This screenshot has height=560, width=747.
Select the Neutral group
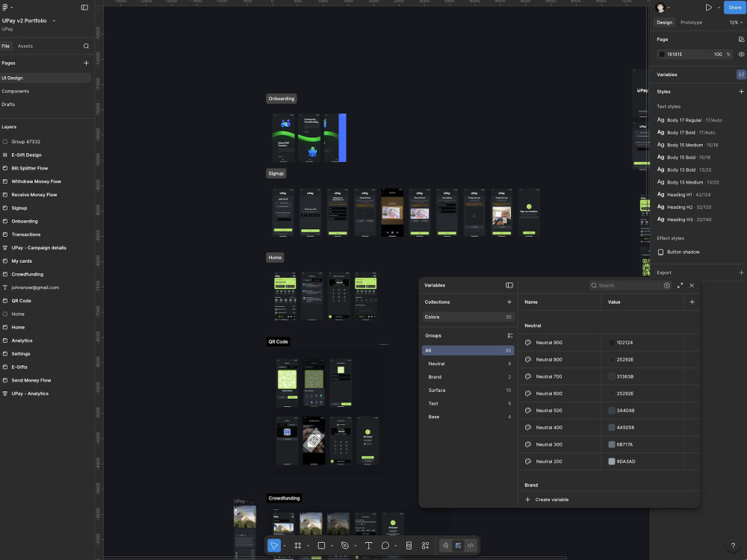[x=468, y=364]
